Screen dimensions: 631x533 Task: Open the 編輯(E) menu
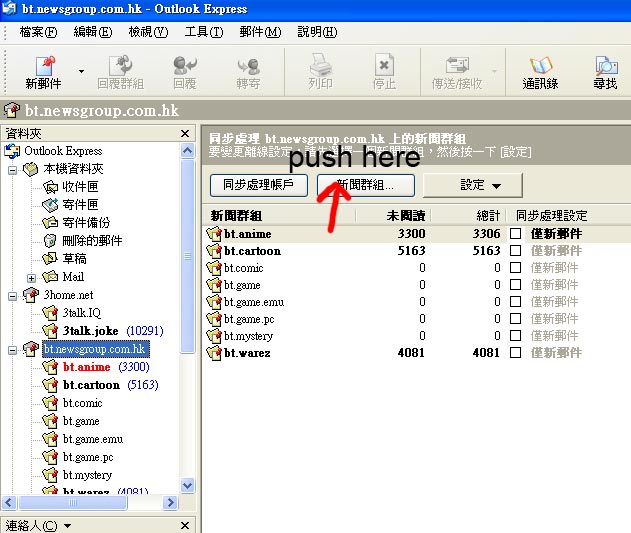[93, 31]
